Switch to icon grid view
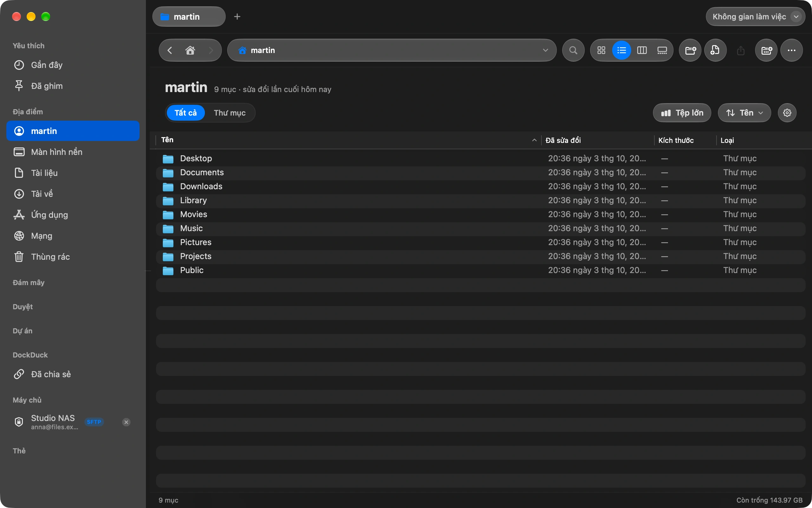This screenshot has height=508, width=812. point(601,50)
